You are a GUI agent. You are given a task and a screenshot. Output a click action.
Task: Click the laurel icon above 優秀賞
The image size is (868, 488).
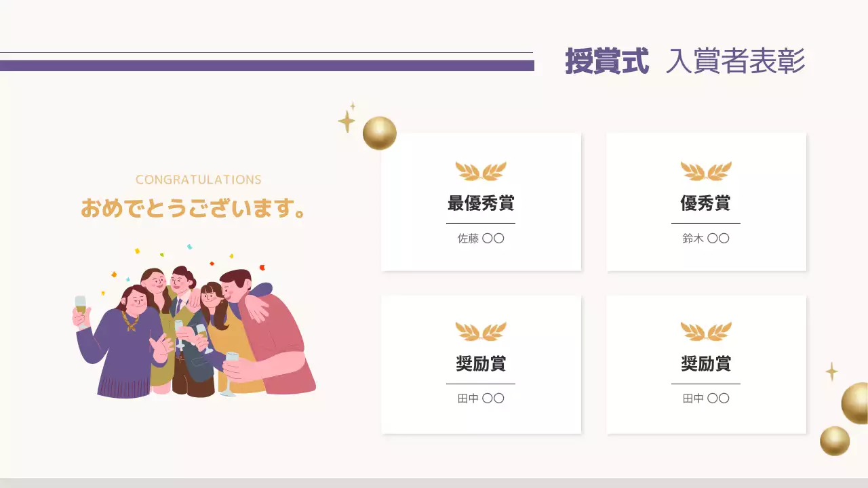(706, 171)
